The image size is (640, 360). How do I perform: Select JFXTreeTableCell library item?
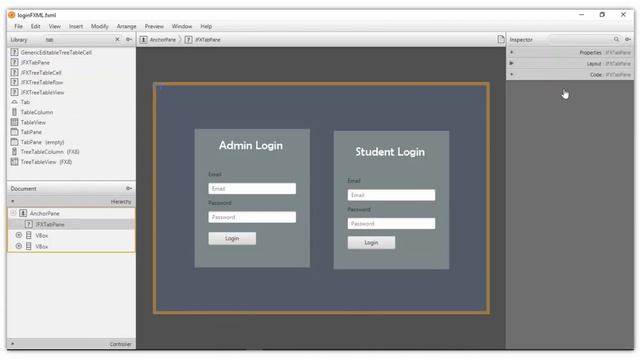pos(71,73)
